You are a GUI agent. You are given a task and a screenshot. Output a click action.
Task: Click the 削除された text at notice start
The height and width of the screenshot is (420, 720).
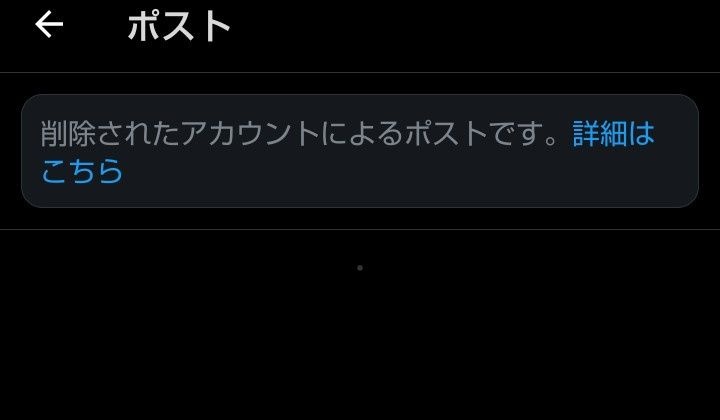[x=110, y=134]
